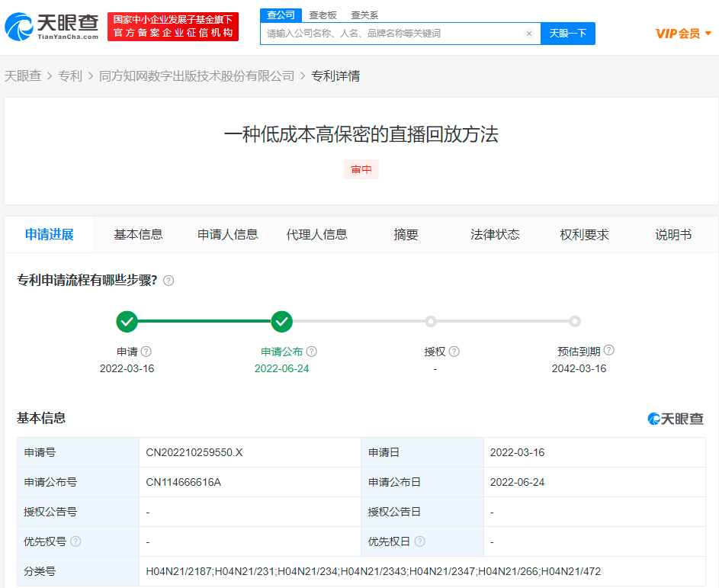Open 同方知网数字出版技术股份有限公司 breadcrumb link
The width and height of the screenshot is (719, 588).
pyautogui.click(x=197, y=76)
